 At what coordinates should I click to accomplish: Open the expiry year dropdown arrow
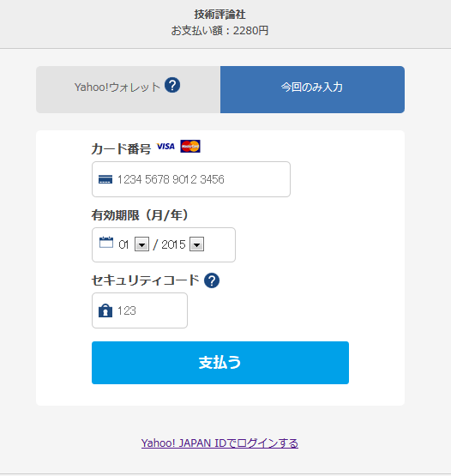196,244
